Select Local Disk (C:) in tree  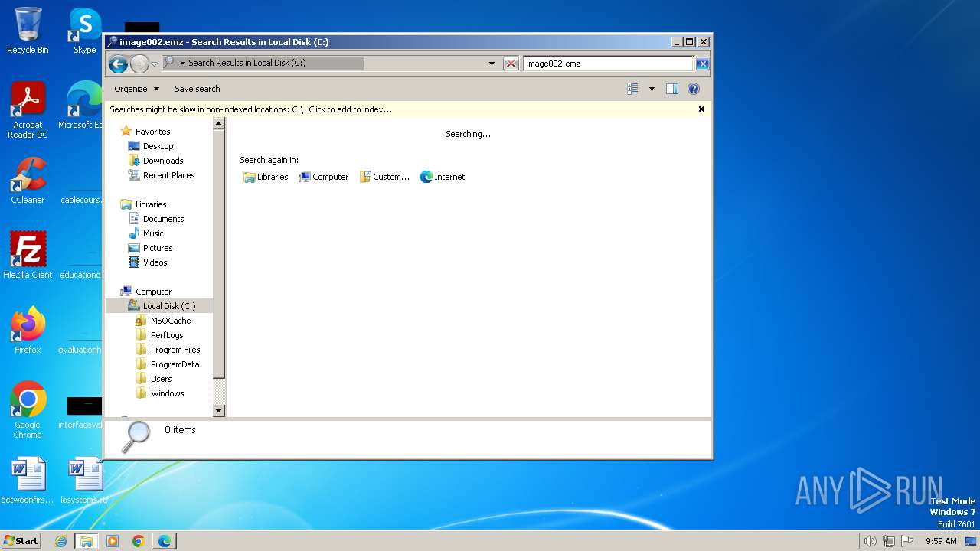(x=159, y=306)
